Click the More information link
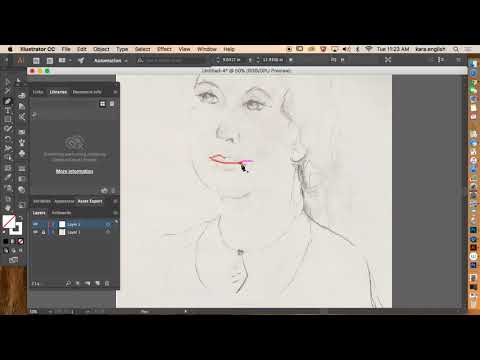The width and height of the screenshot is (480, 360). click(x=74, y=171)
